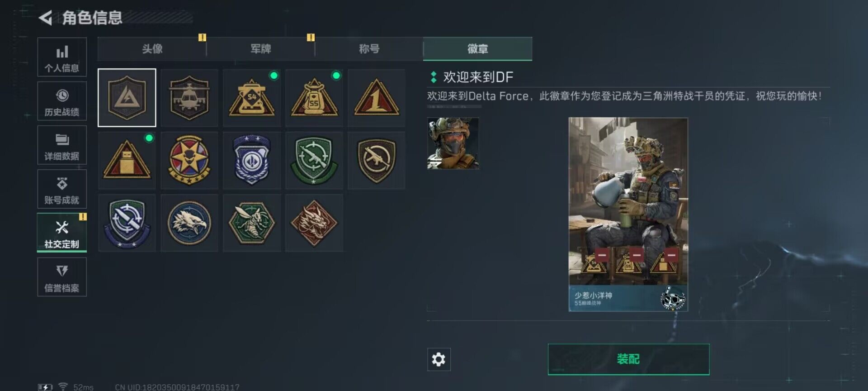Pick the eagle head badge
This screenshot has width=868, height=391.
(189, 223)
